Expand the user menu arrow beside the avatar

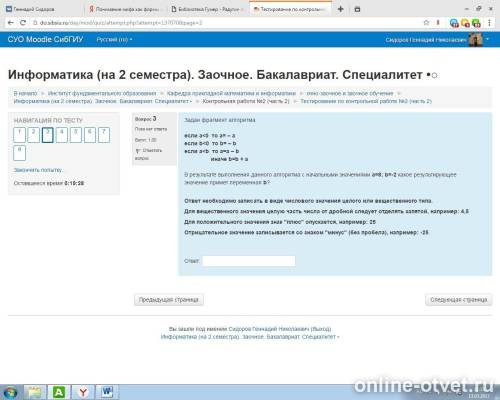point(488,39)
